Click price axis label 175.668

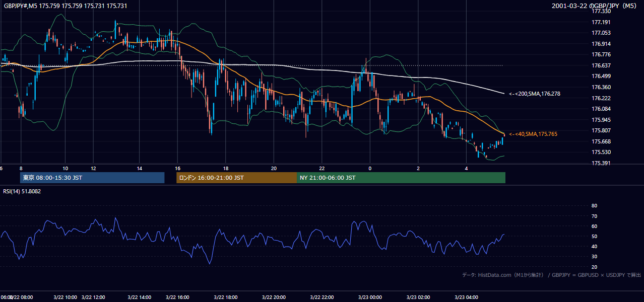click(601, 141)
